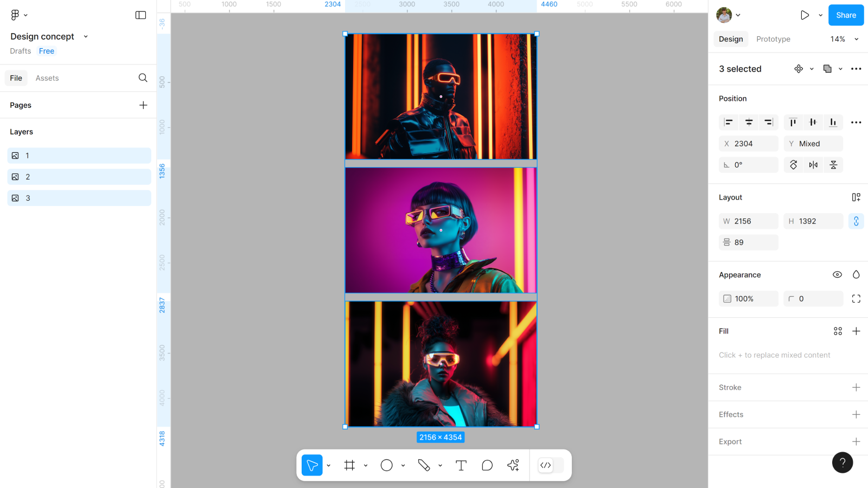Toggle layer visibility eye in Appearance
868x488 pixels.
pos(837,275)
